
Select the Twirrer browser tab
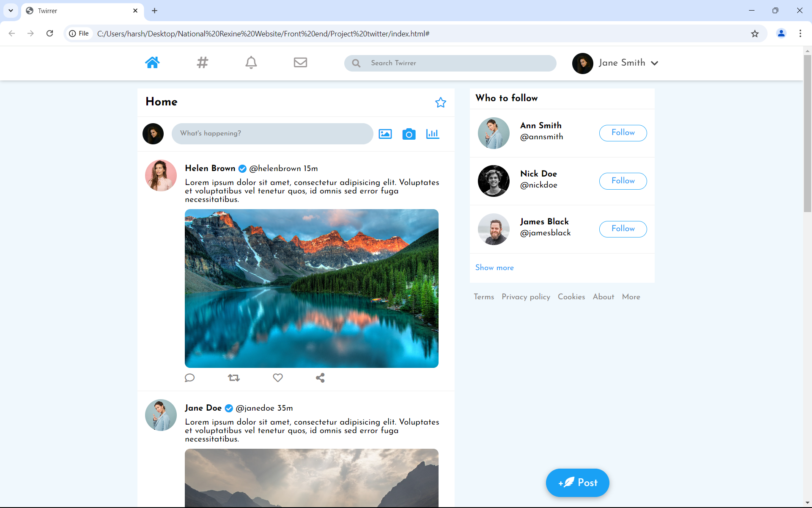pos(82,11)
